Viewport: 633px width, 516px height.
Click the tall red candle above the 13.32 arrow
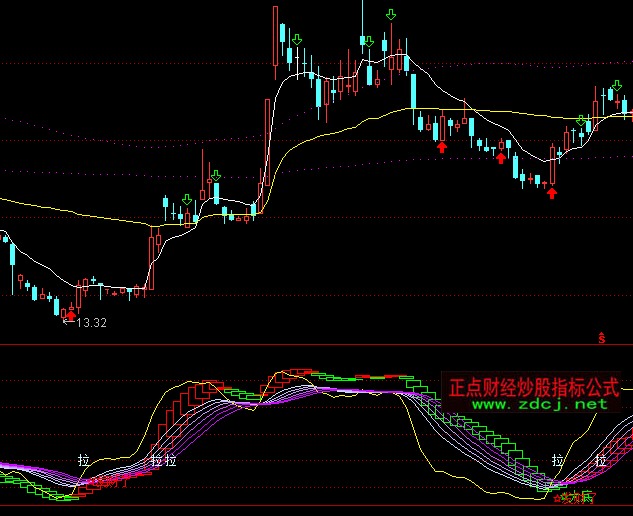(79, 295)
